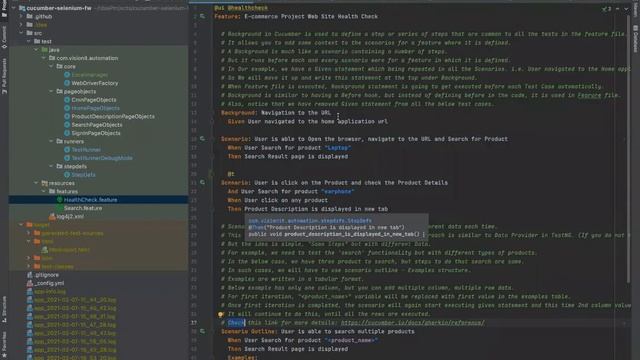The image size is (640, 360).
Task: Click the .gitignore file icon
Action: (x=30, y=275)
